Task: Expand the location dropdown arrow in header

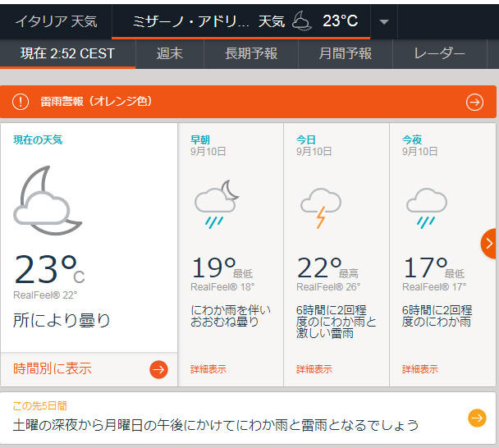Action: (x=383, y=21)
